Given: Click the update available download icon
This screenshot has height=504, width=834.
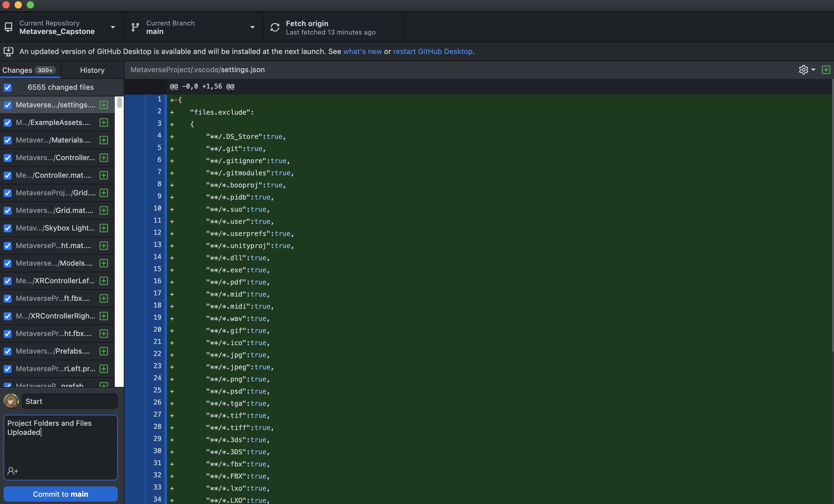Looking at the screenshot, I should click(x=8, y=52).
